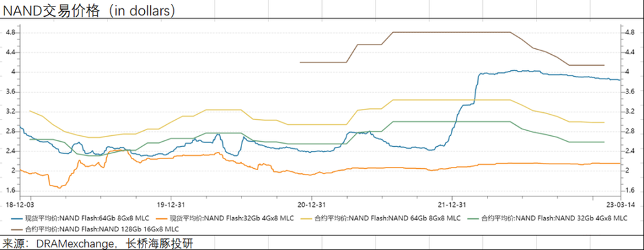Viewport: 644px width, 250px height.
Task: Click the 20-12-31 date axis label
Action: point(312,204)
